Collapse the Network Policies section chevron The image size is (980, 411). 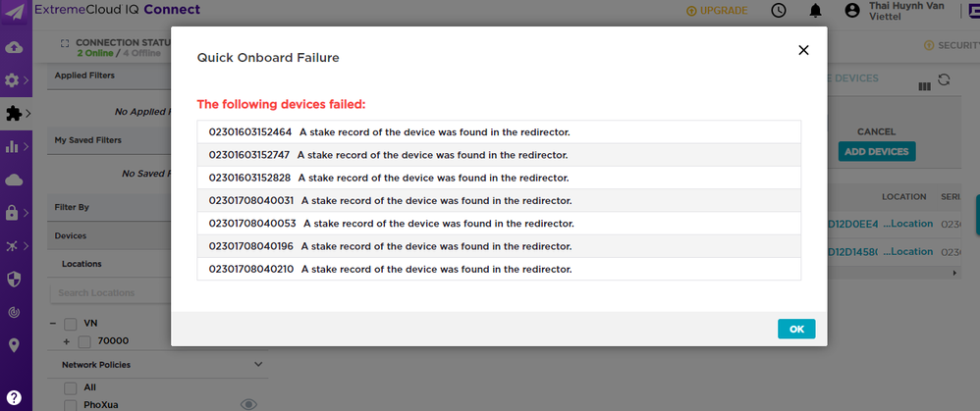pyautogui.click(x=258, y=364)
